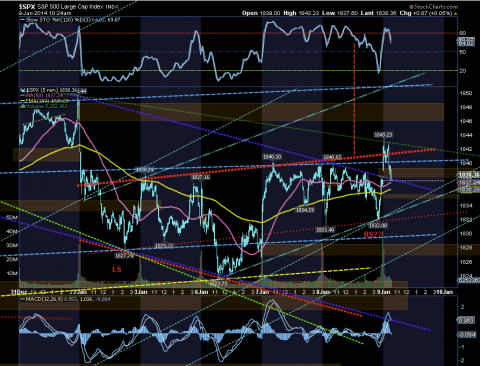480x366 pixels.
Task: Click the green up arrow beside Chg
Action: click(x=455, y=13)
